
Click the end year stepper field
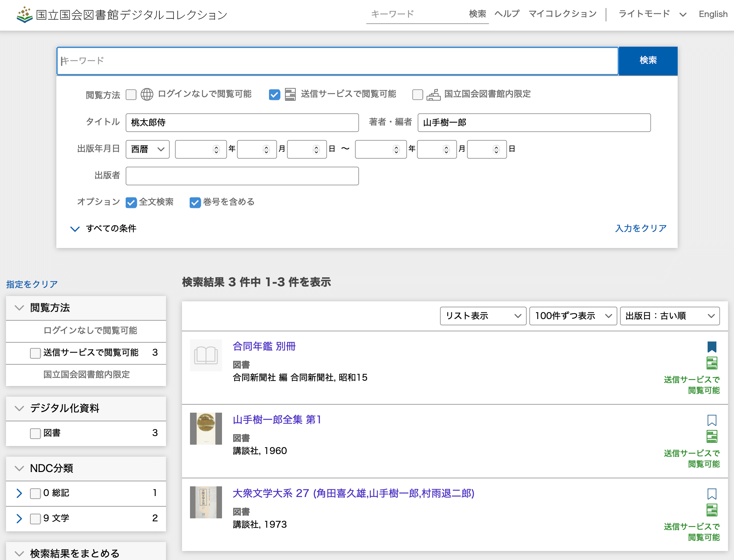point(381,149)
